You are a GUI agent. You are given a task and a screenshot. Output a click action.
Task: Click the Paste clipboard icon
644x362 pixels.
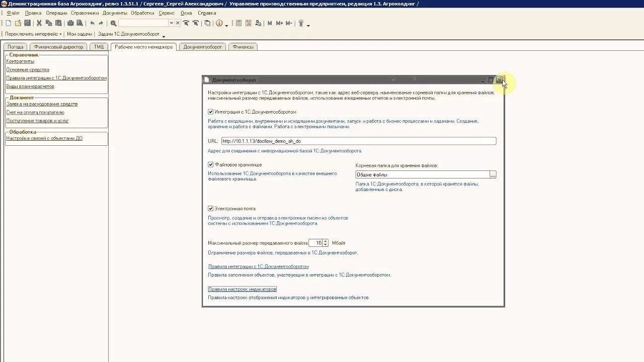(x=58, y=23)
